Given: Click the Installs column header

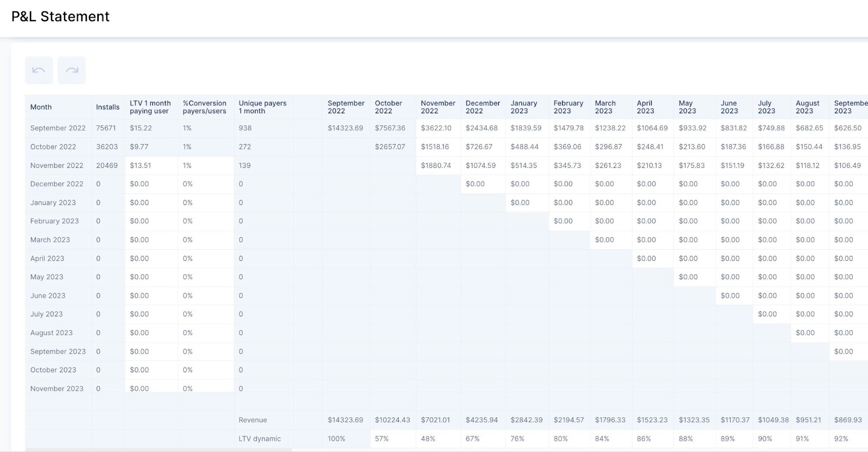Looking at the screenshot, I should pyautogui.click(x=107, y=107).
